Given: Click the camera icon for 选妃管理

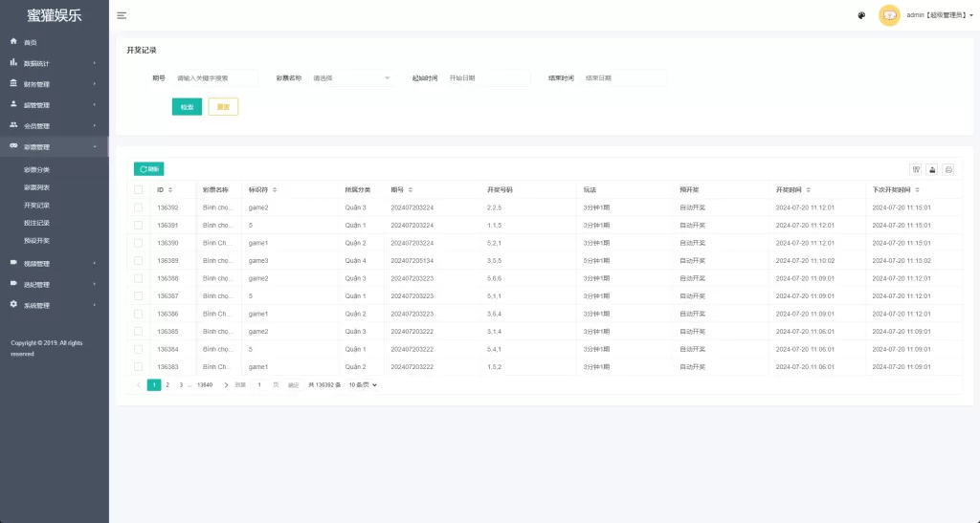Looking at the screenshot, I should click(x=13, y=283).
